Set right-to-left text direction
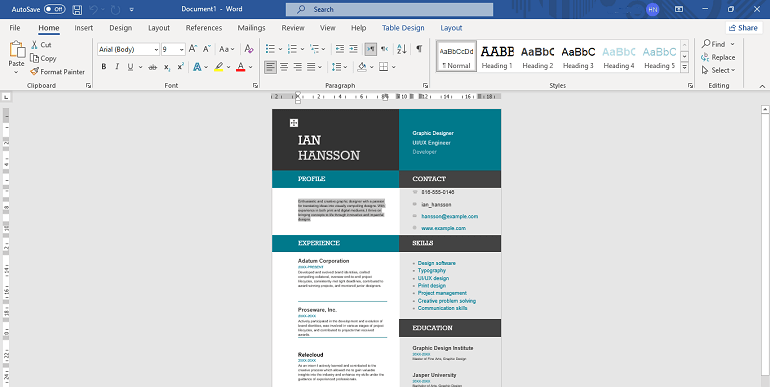770x387 pixels. [x=384, y=49]
